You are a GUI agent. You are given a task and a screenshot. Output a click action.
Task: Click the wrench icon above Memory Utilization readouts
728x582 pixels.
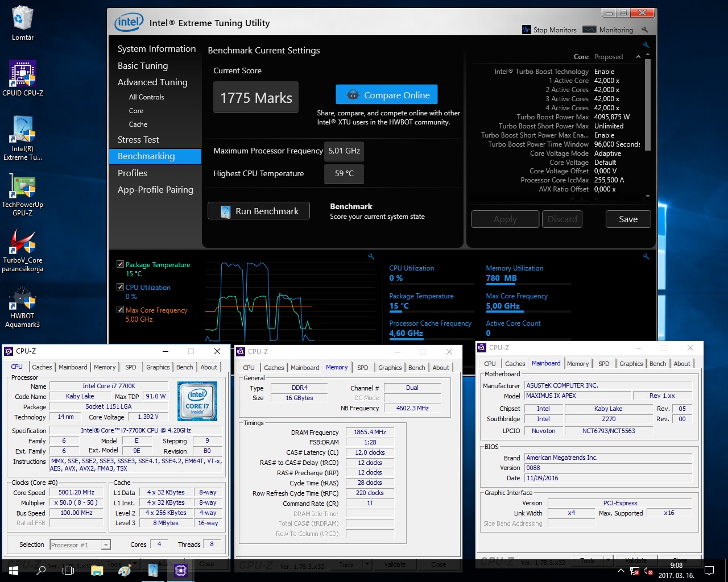click(x=646, y=256)
